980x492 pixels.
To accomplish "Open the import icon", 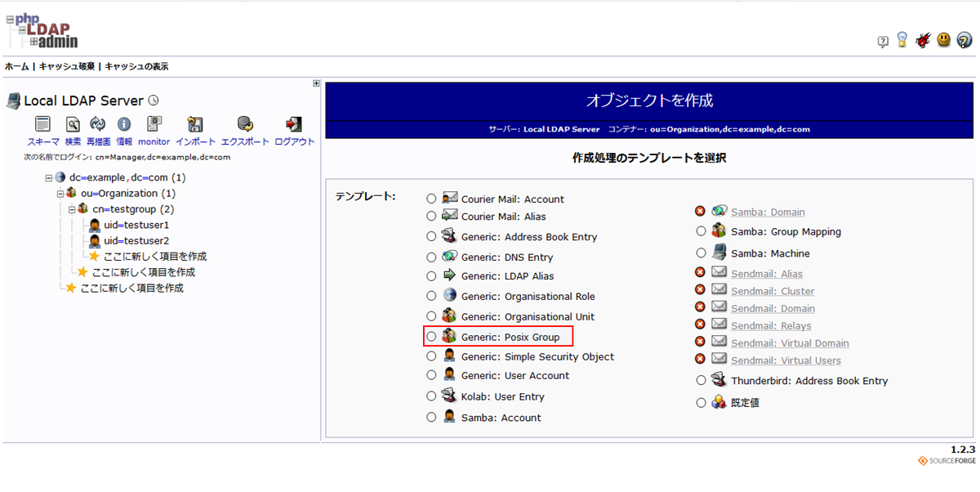I will tap(195, 124).
